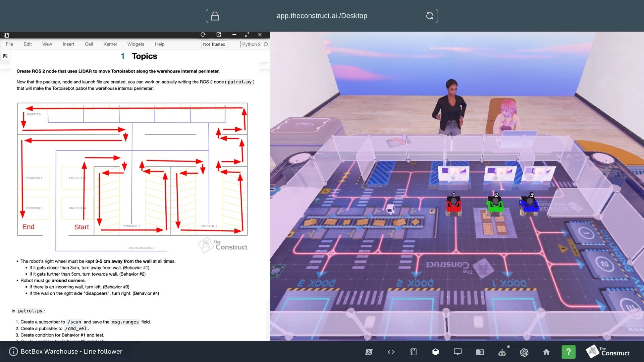Open the Edit menu
This screenshot has height=362, width=644.
pos(28,44)
